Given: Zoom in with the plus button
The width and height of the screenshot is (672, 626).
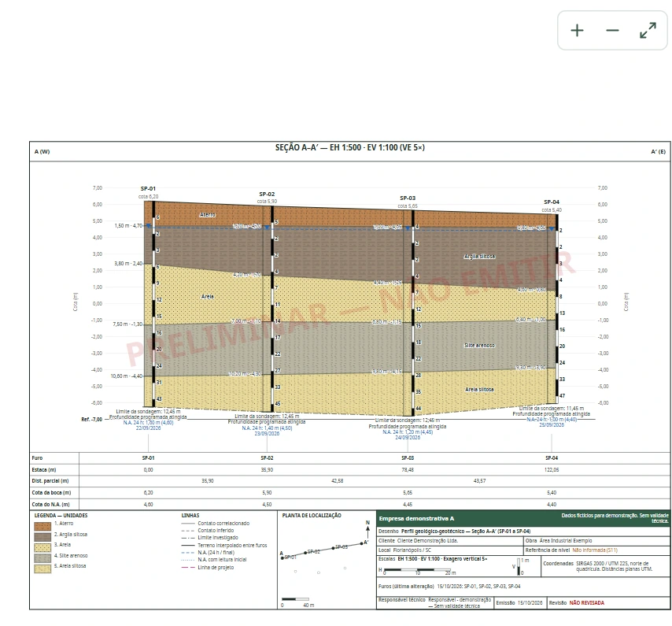Looking at the screenshot, I should [x=578, y=31].
